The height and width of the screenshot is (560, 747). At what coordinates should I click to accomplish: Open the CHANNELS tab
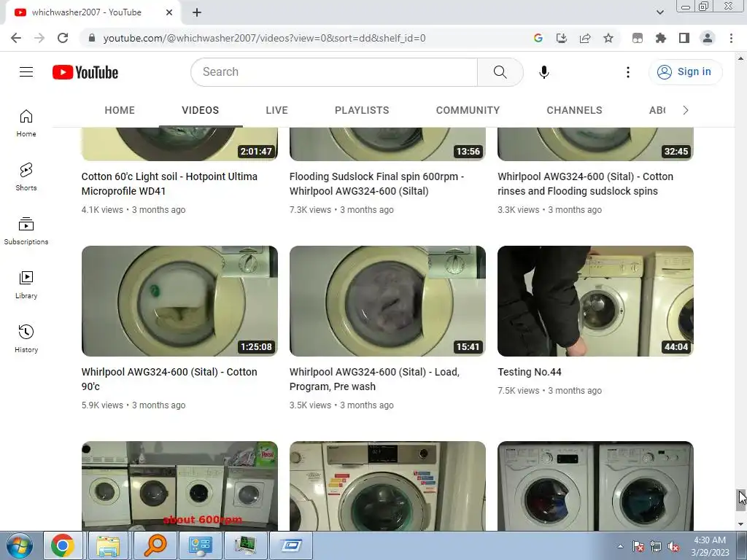point(574,111)
